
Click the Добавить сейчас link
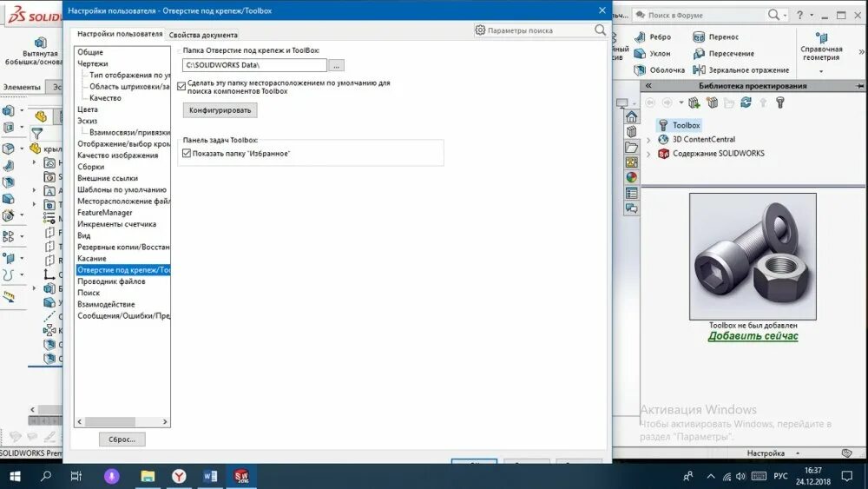point(753,336)
